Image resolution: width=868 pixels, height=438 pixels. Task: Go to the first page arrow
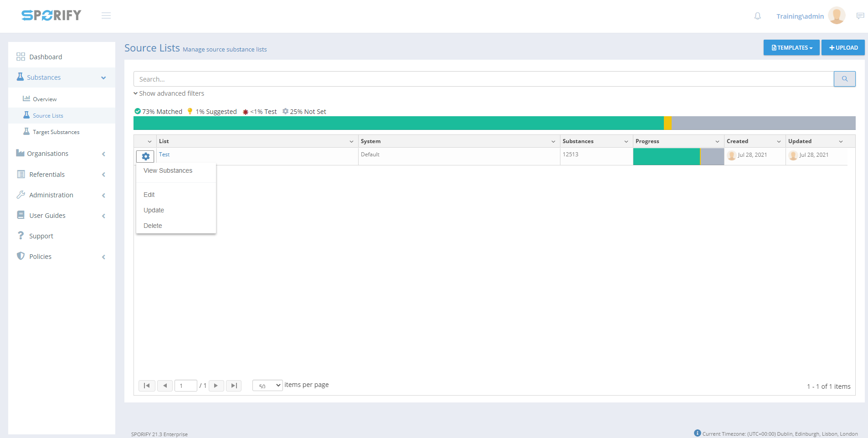click(x=147, y=386)
